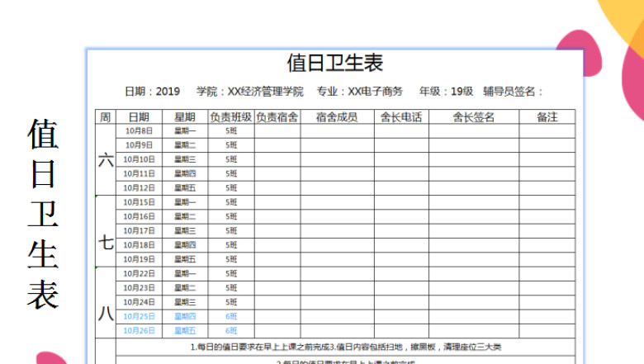Image resolution: width=644 pixels, height=364 pixels.
Task: Select the 学院：XX经济管理学院 text
Action: pyautogui.click(x=249, y=91)
